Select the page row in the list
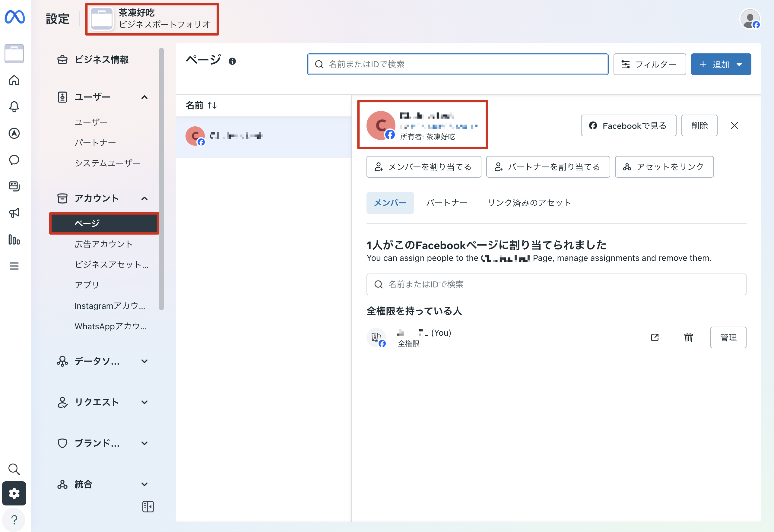Image resolution: width=774 pixels, height=532 pixels. [x=264, y=137]
